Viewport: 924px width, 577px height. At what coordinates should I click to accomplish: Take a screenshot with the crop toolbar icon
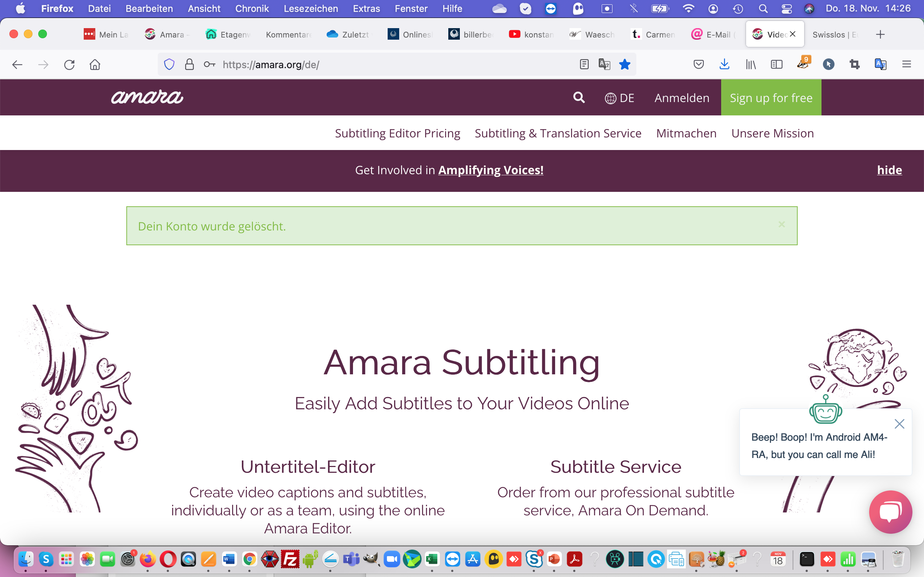[854, 64]
